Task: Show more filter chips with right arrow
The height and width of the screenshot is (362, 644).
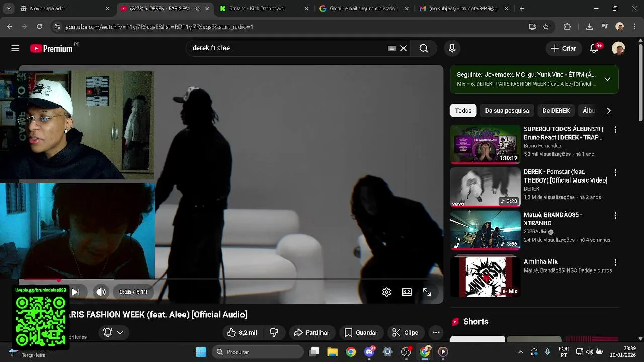Action: pyautogui.click(x=609, y=111)
